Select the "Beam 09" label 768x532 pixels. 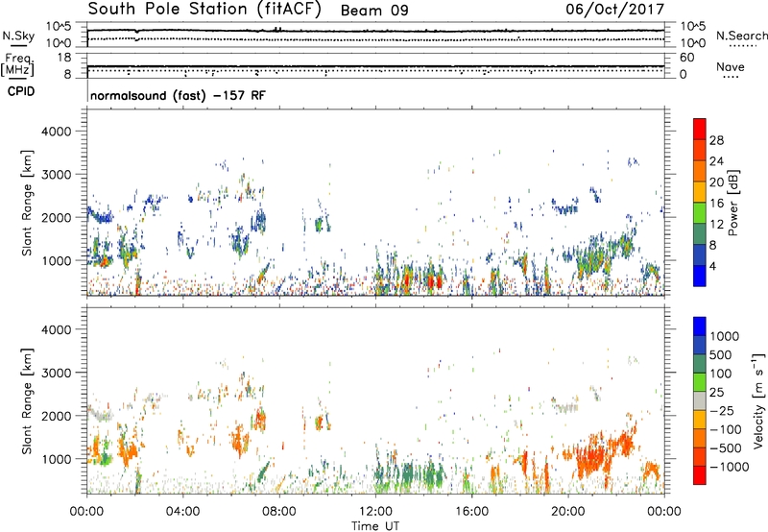point(374,11)
